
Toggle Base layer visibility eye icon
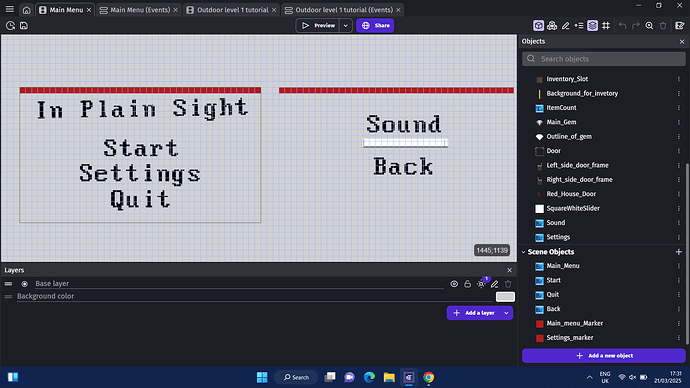coord(454,284)
